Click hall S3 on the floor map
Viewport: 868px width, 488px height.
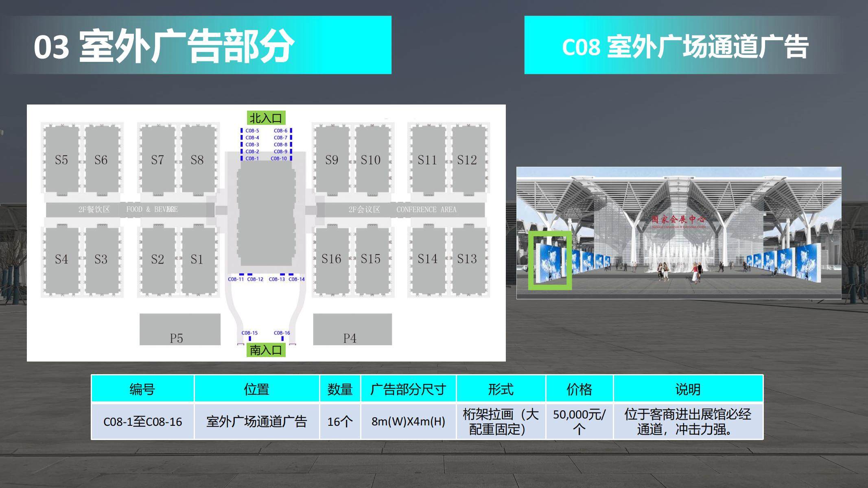point(101,260)
